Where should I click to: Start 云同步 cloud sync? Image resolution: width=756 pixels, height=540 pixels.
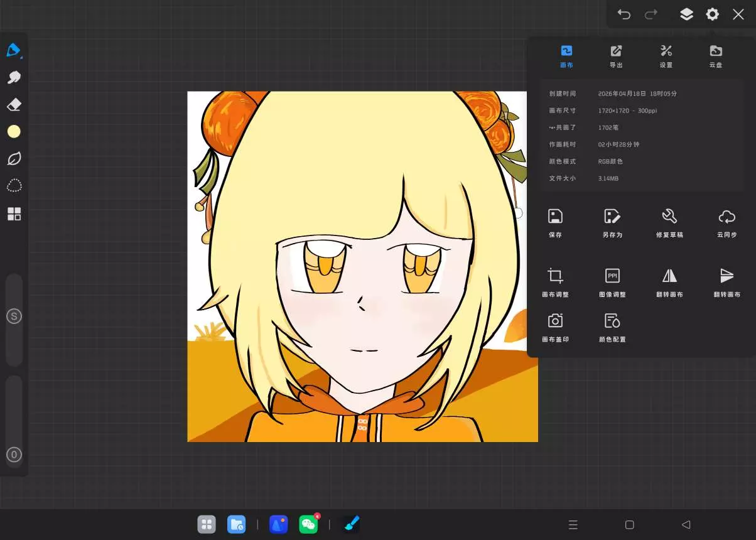click(726, 223)
